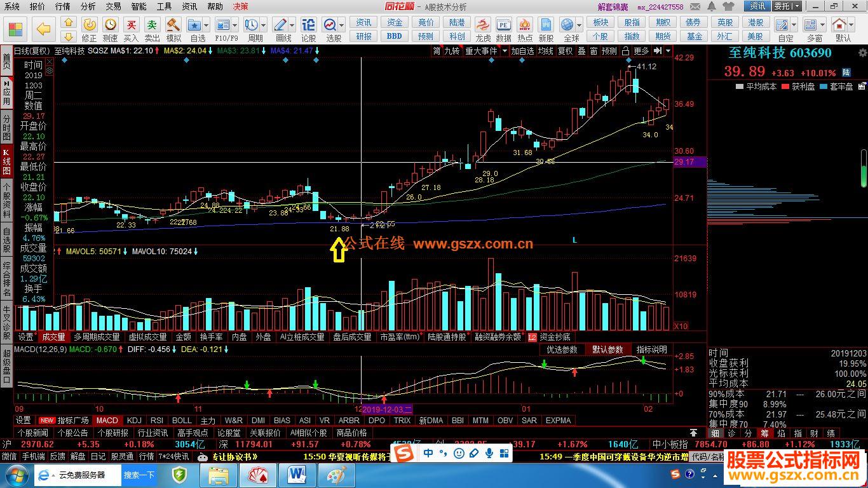Screen dimensions: 868x488
Task: Click the 修正 correction icon
Action: [89, 25]
